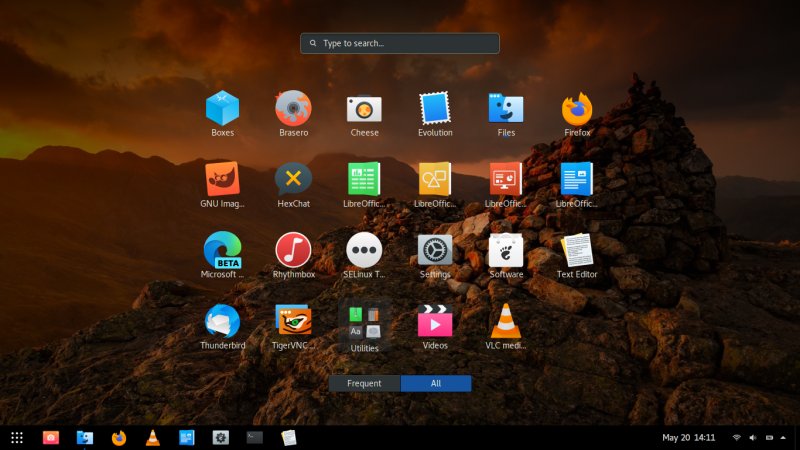
Task: Click the Type to search field
Action: pyautogui.click(x=399, y=43)
